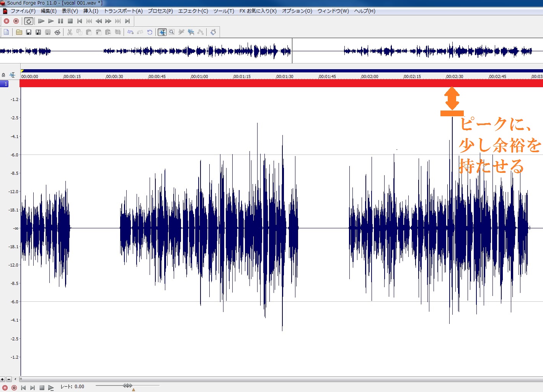This screenshot has width=543, height=392.
Task: Open the ウィンドウ(W) menu
Action: pos(333,11)
